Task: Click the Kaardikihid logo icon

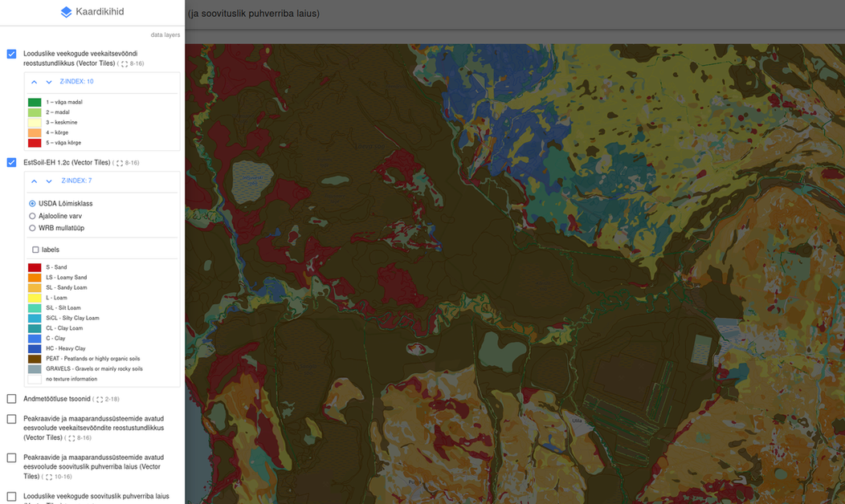Action: (65, 11)
